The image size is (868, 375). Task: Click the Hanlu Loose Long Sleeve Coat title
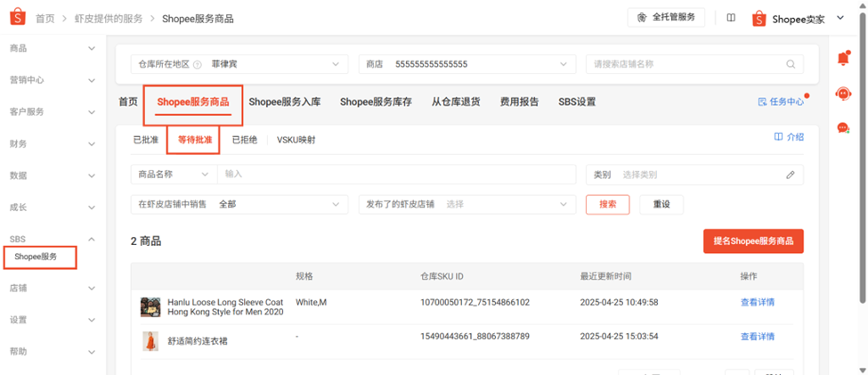click(x=226, y=307)
